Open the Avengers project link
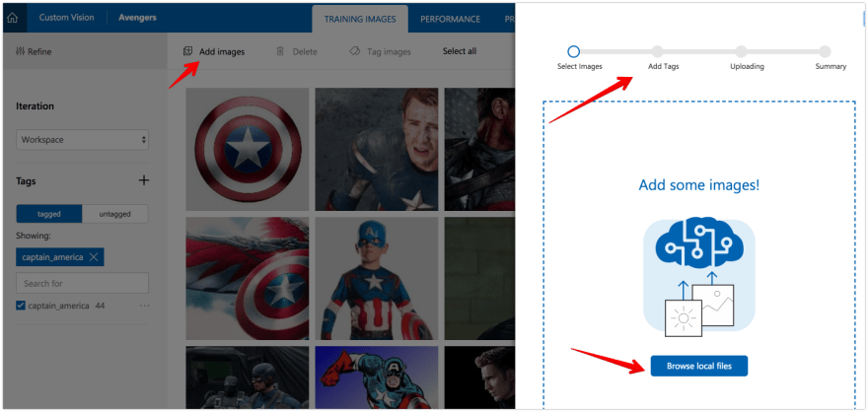The width and height of the screenshot is (868, 412). pos(137,18)
